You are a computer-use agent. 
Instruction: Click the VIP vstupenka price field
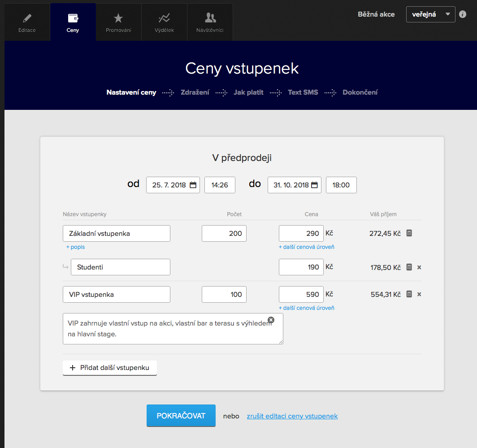tap(301, 294)
